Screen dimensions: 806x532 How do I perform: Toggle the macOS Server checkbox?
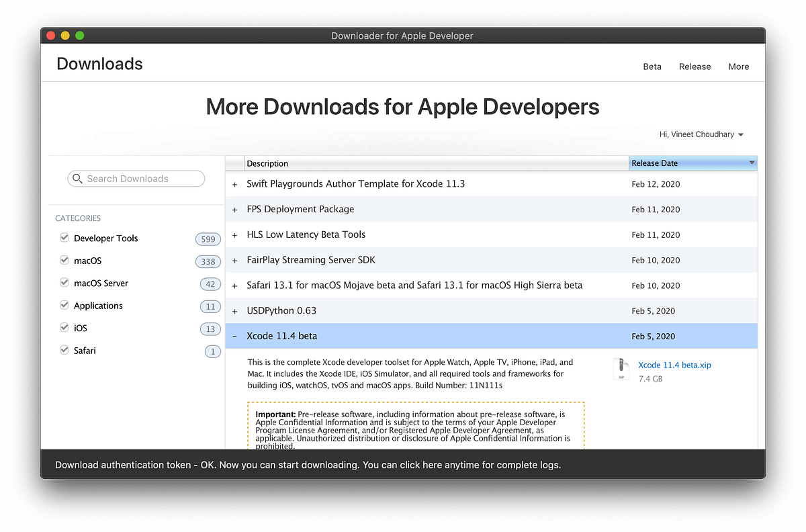[64, 282]
